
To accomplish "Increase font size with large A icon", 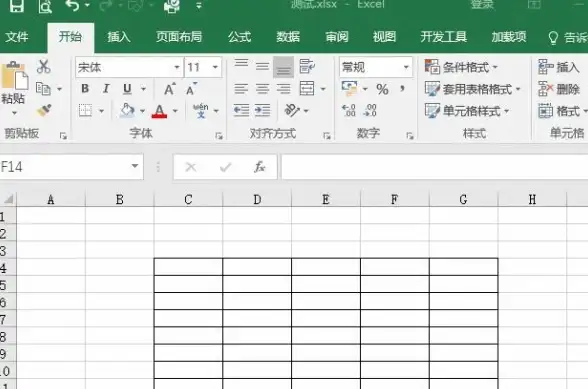I will coord(170,89).
